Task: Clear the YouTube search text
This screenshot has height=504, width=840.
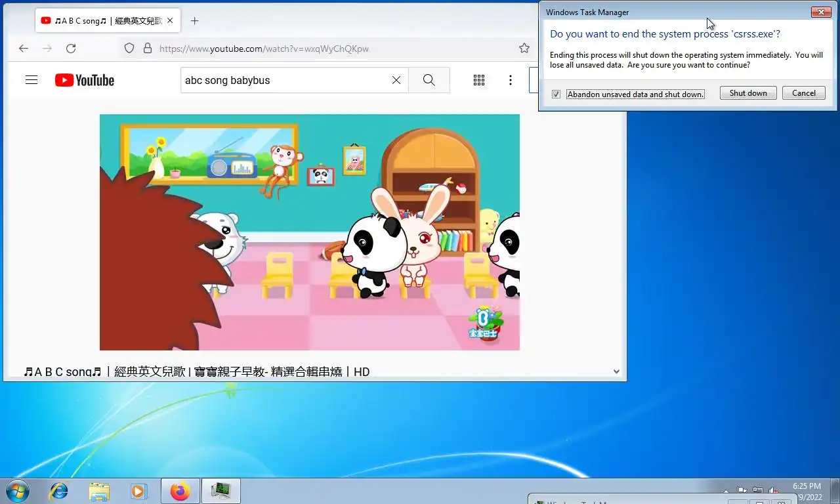Action: click(396, 80)
